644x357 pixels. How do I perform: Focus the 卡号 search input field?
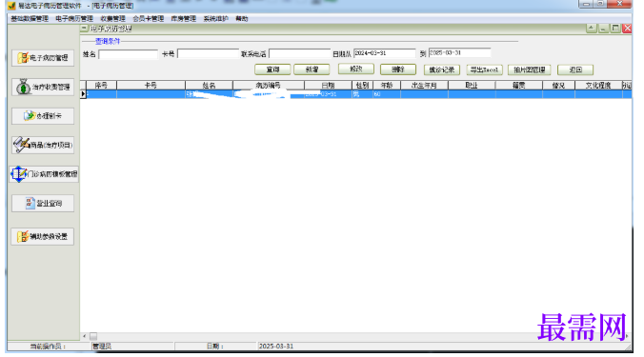pyautogui.click(x=208, y=53)
